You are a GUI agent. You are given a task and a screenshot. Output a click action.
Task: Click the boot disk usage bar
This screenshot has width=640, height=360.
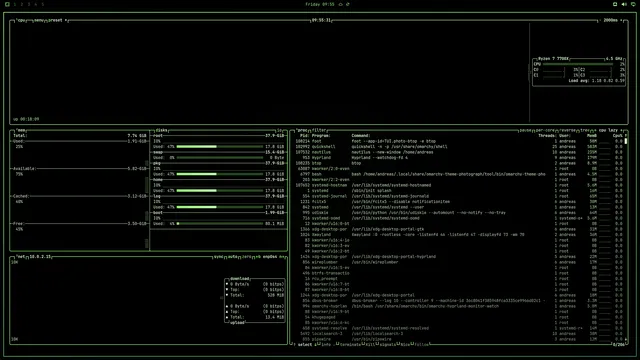pos(220,224)
